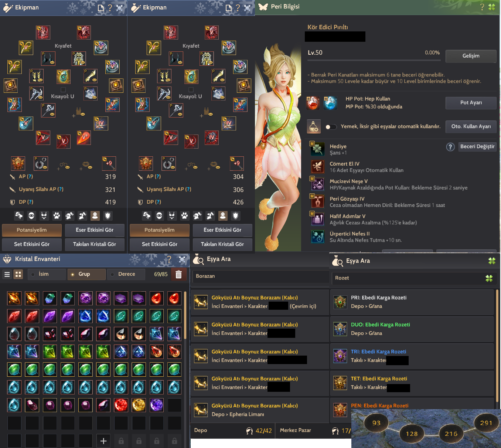Select the blue MP potion icon
Viewport: 501px width, 448px height.
(330, 103)
